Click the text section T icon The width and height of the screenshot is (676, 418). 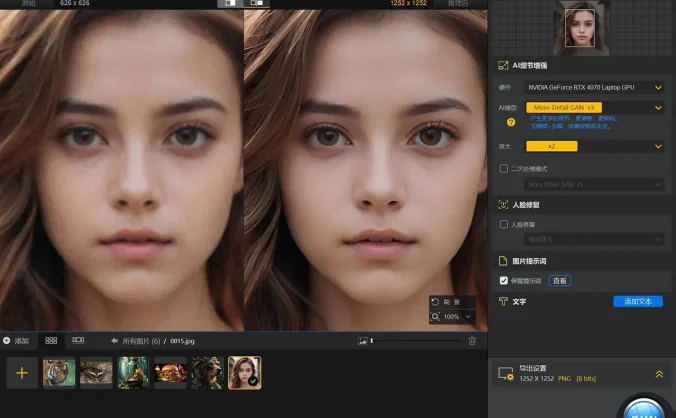pyautogui.click(x=503, y=301)
